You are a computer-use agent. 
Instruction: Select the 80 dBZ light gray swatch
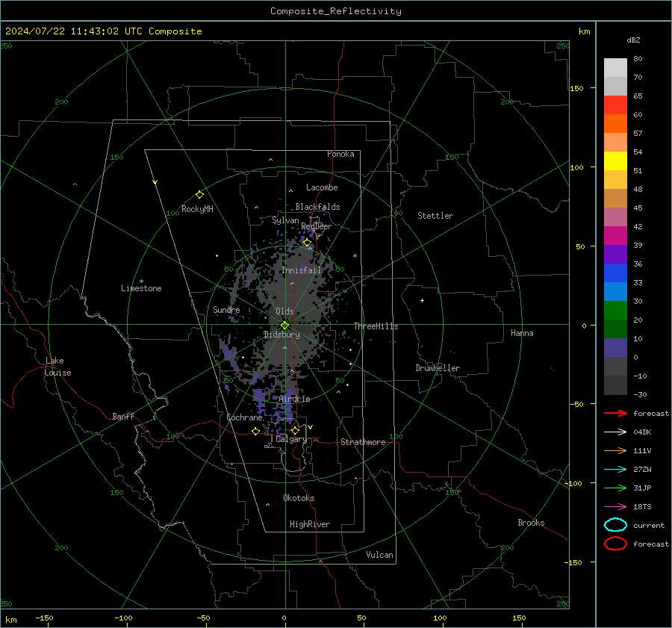pos(615,67)
